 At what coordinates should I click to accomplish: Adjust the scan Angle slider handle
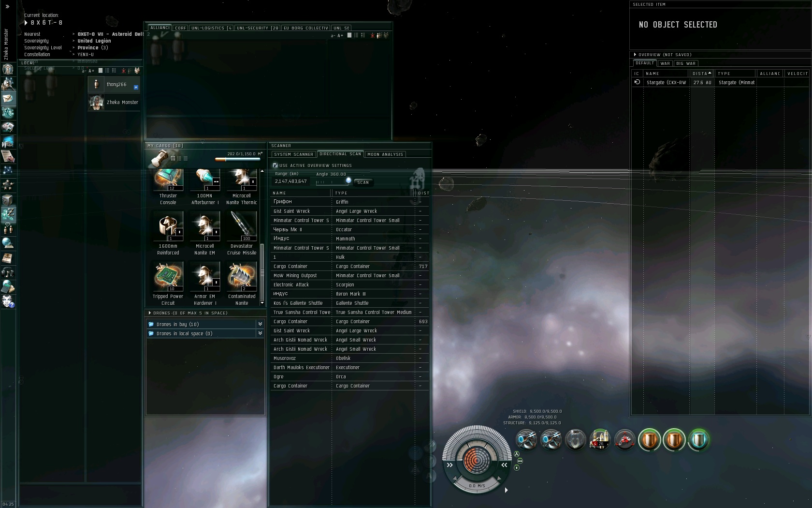[x=348, y=180]
